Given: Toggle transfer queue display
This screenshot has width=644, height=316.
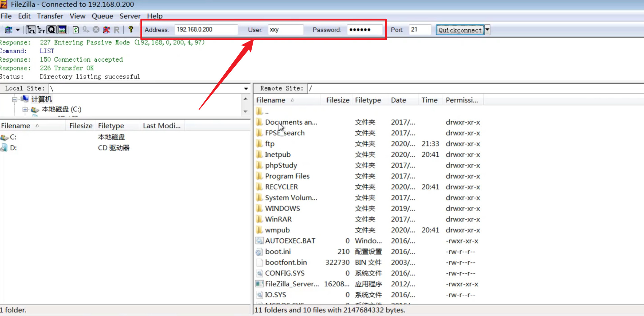Looking at the screenshot, I should [x=52, y=30].
